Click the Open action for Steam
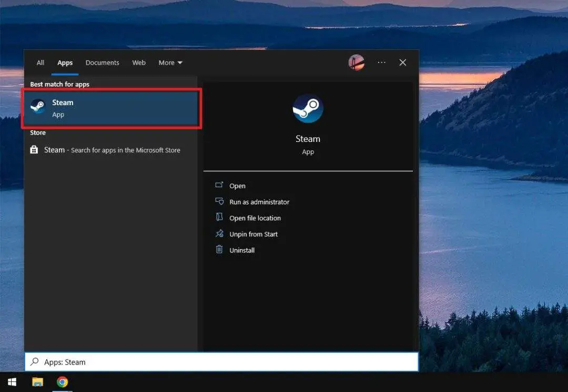 (237, 185)
